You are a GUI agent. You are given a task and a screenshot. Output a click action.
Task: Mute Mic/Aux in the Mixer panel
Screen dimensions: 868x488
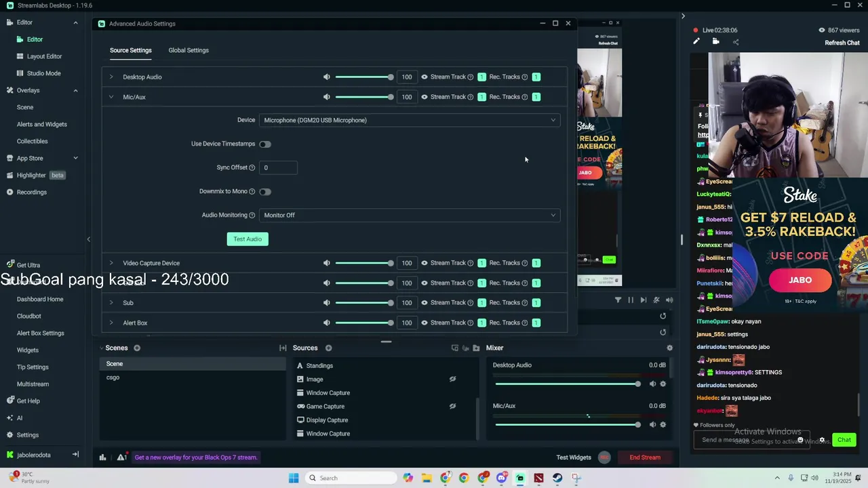(652, 424)
